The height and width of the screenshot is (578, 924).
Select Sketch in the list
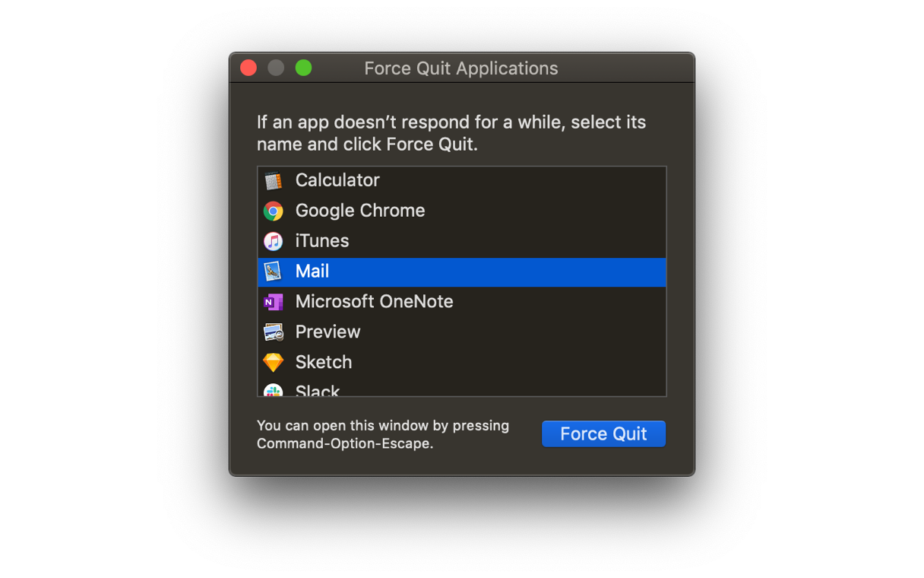click(x=324, y=363)
